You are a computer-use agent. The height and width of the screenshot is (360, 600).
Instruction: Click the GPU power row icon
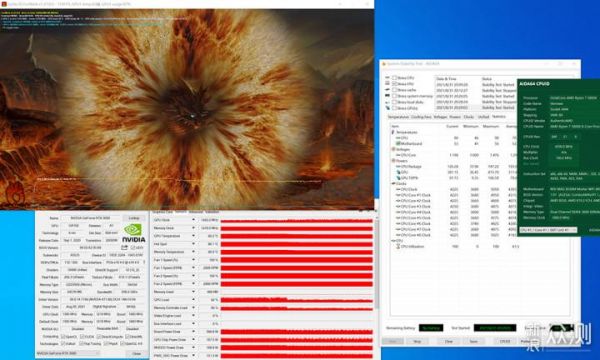click(x=398, y=172)
